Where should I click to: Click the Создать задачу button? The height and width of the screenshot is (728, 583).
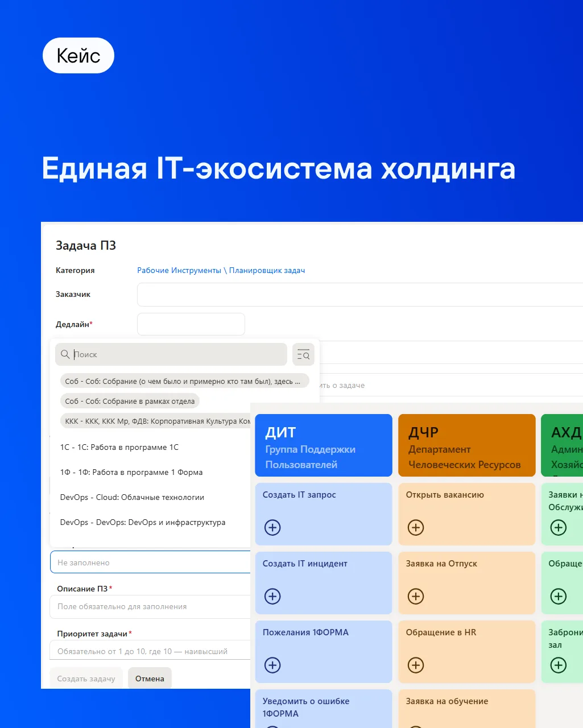[86, 679]
